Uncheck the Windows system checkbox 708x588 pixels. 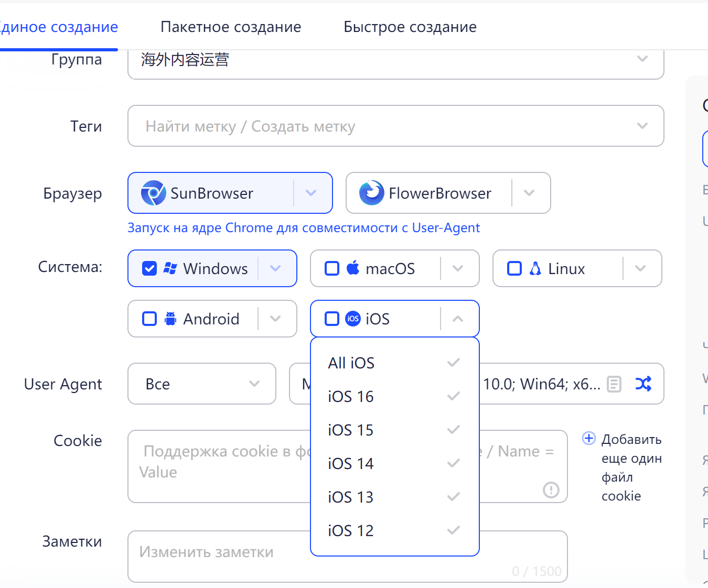[149, 268]
